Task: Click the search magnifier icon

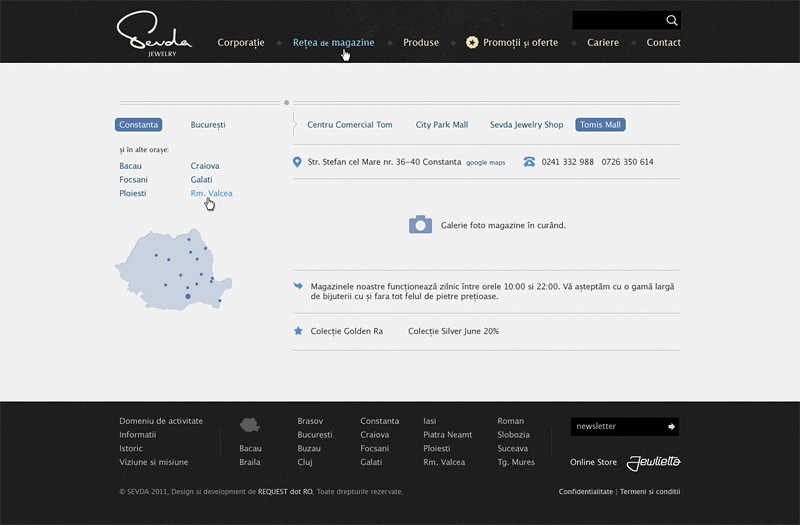Action: (672, 20)
